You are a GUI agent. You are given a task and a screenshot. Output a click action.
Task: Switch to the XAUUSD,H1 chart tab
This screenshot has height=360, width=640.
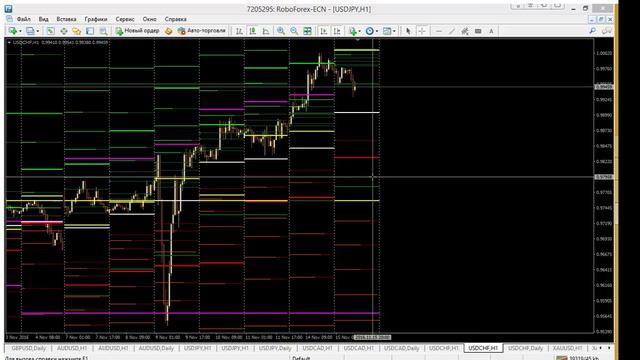point(567,348)
